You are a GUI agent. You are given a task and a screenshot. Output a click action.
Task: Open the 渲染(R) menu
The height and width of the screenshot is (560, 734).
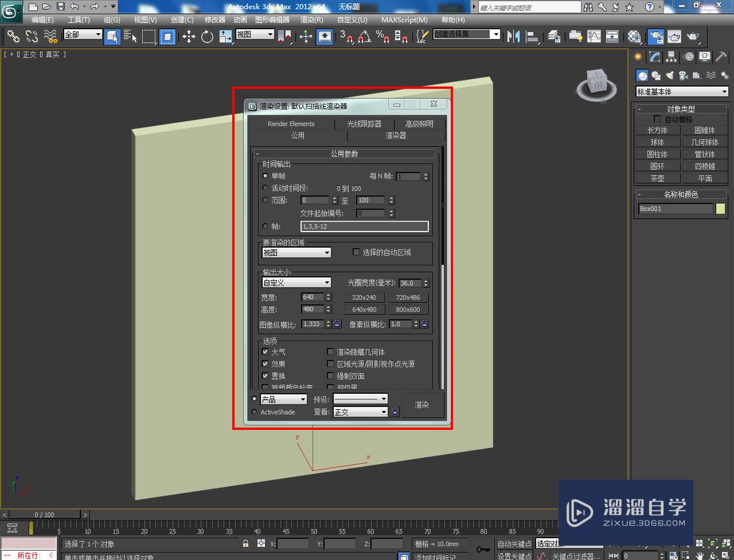(312, 19)
